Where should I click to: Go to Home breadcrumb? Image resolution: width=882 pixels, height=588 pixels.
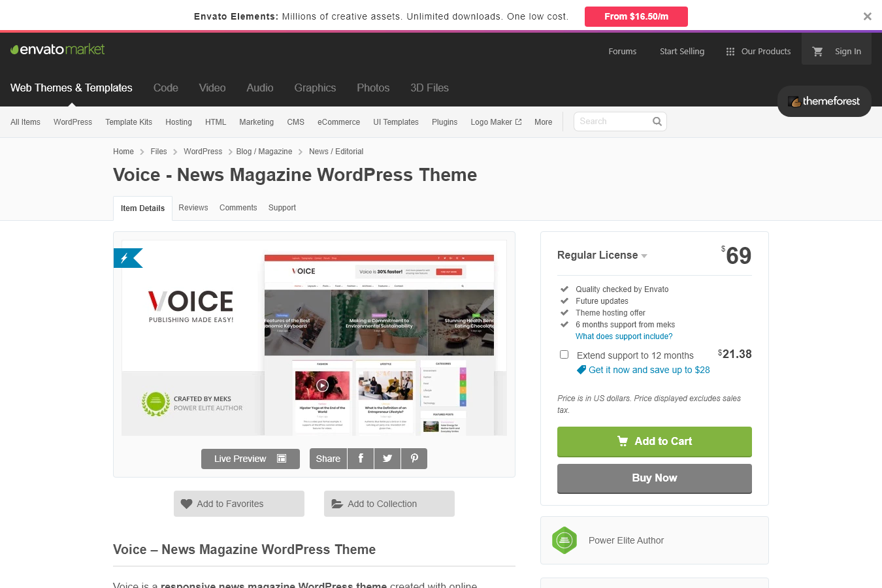tap(123, 152)
